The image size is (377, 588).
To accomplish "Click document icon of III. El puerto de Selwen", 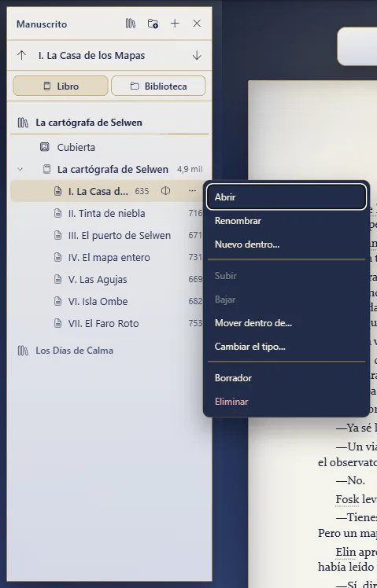I will pyautogui.click(x=57, y=235).
